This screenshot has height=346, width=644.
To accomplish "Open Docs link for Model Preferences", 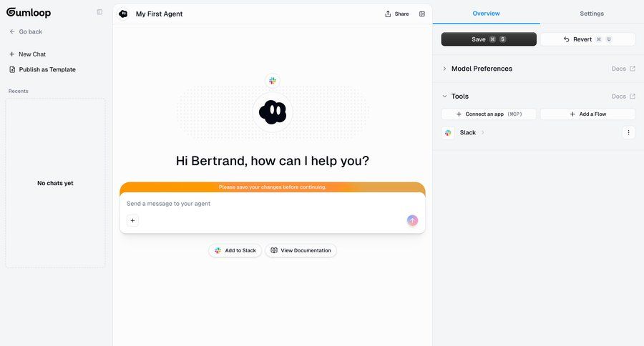I will pos(623,69).
